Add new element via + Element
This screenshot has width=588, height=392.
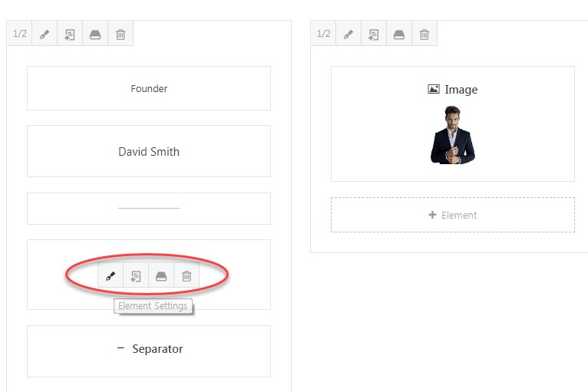tap(453, 215)
